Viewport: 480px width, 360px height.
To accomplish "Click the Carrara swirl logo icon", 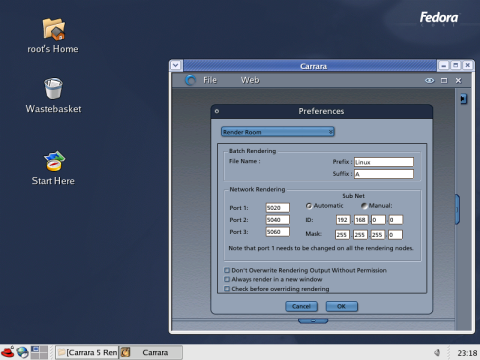I will pos(190,80).
